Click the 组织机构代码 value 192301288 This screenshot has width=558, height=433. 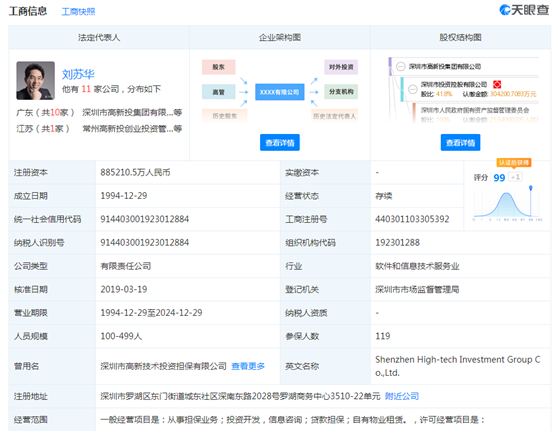[398, 243]
